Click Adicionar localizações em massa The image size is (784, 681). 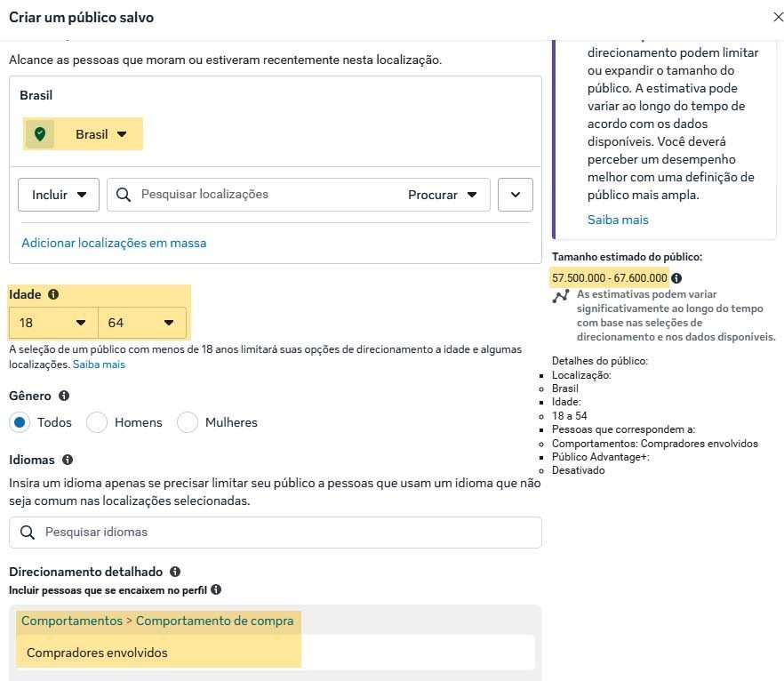click(x=114, y=242)
